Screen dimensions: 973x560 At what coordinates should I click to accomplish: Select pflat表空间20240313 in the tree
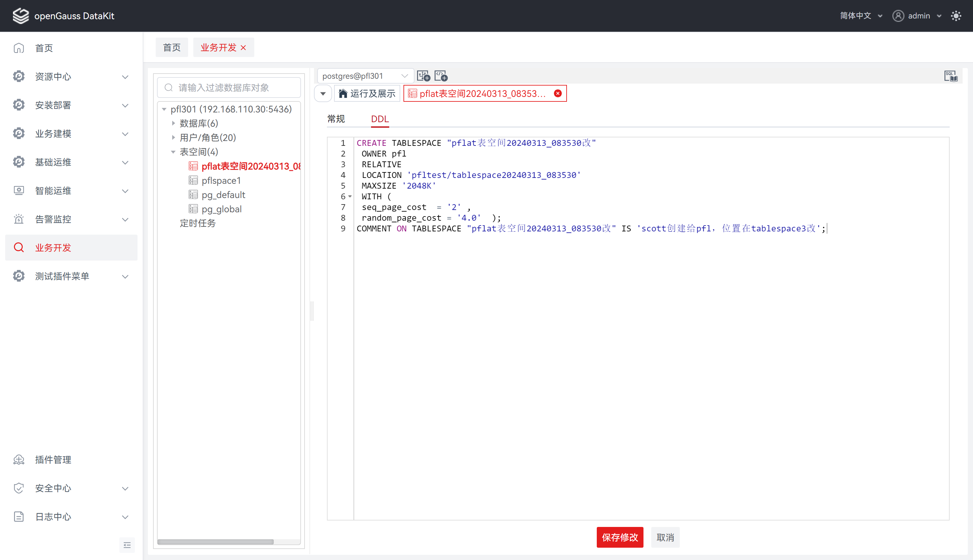(251, 166)
